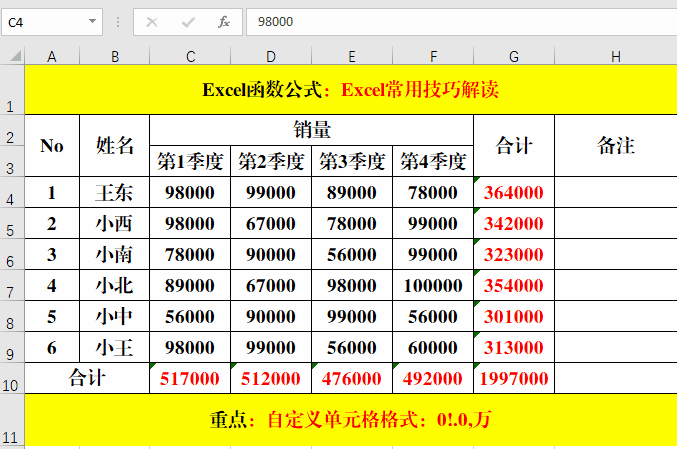The height and width of the screenshot is (449, 677).
Task: Select 小中's total cell 301000
Action: (x=514, y=316)
